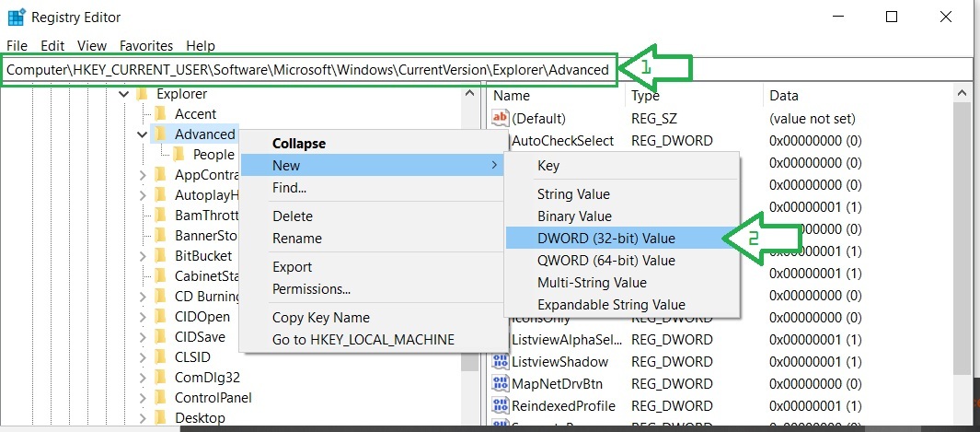Click the (value not set) data cell

pos(813,118)
